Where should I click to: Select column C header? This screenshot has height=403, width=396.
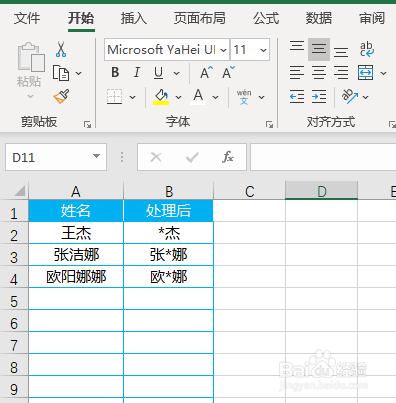tap(249, 191)
